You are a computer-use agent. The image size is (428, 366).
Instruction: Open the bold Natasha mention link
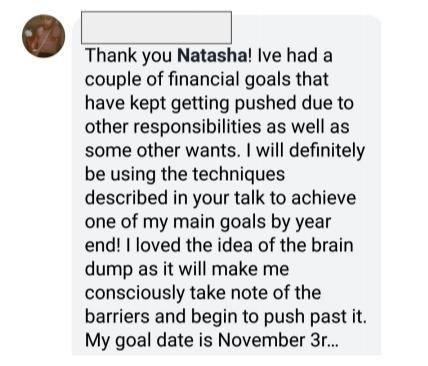(x=212, y=55)
